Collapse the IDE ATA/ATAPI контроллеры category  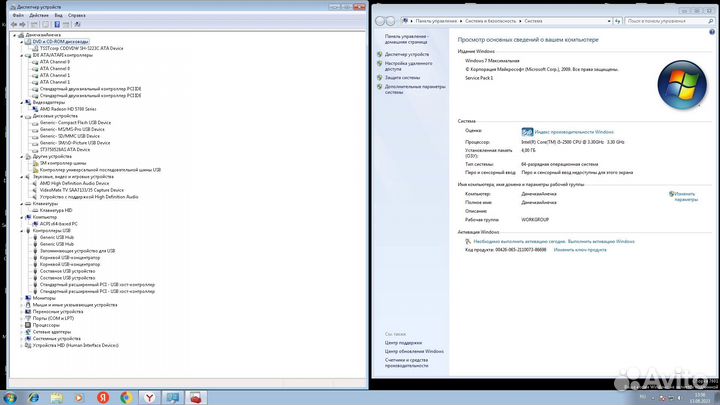coord(22,55)
